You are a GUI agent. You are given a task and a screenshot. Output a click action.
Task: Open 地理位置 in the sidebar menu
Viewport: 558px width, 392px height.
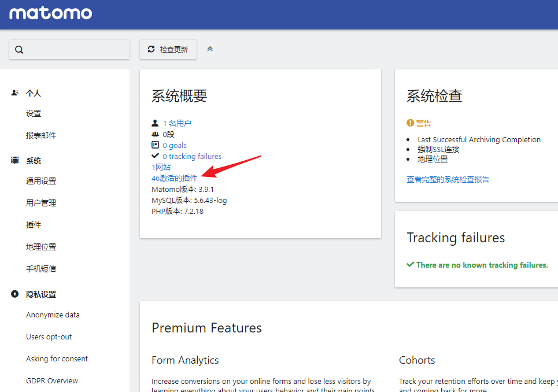coord(41,247)
